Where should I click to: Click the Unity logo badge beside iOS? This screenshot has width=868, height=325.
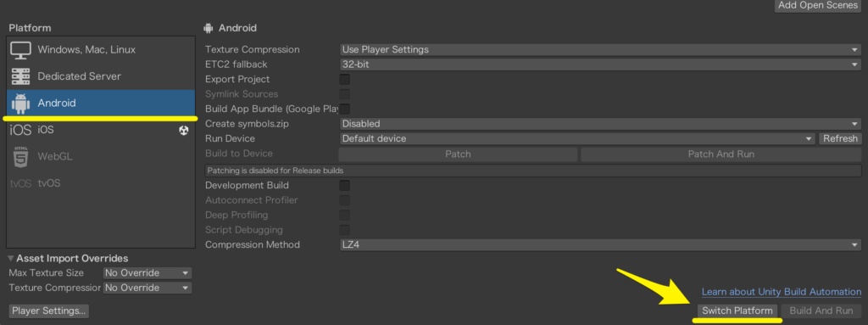tap(184, 130)
